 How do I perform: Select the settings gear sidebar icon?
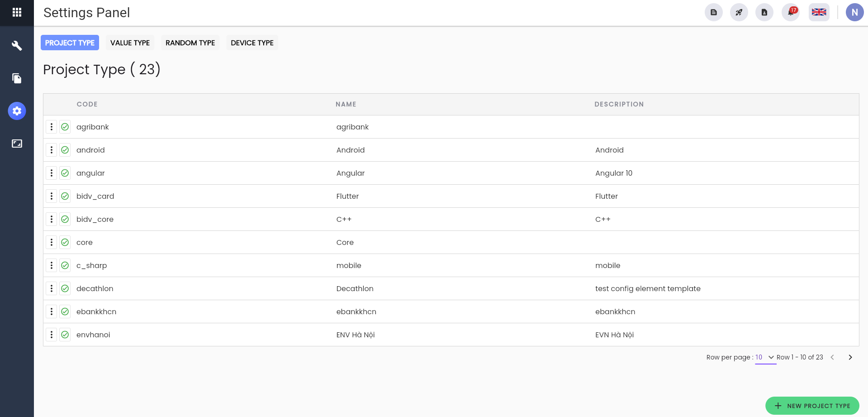click(17, 111)
